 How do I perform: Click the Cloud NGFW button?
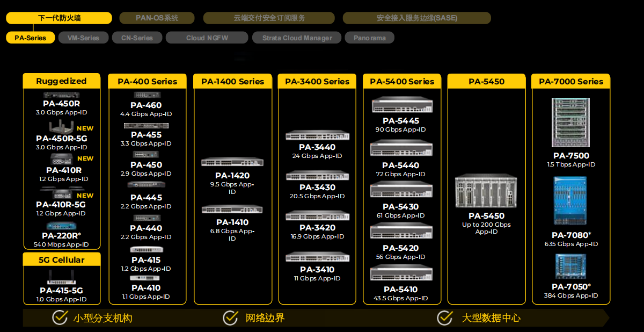coord(207,38)
